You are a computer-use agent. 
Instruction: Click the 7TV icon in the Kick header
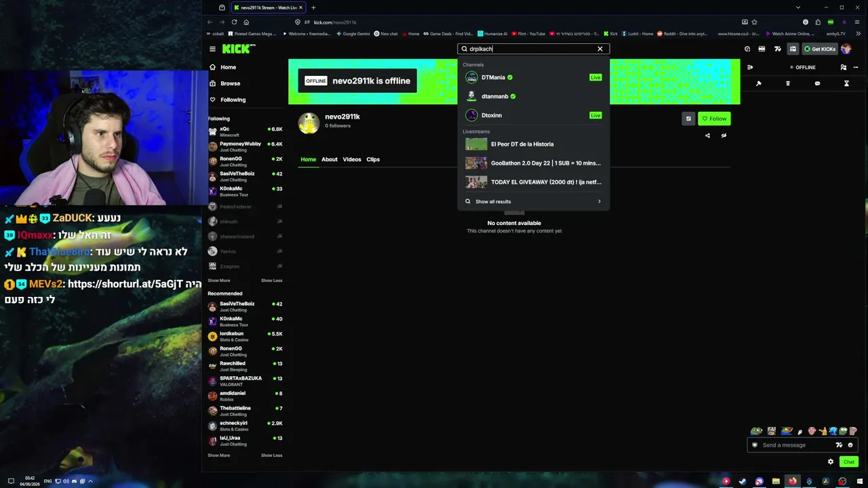[777, 49]
